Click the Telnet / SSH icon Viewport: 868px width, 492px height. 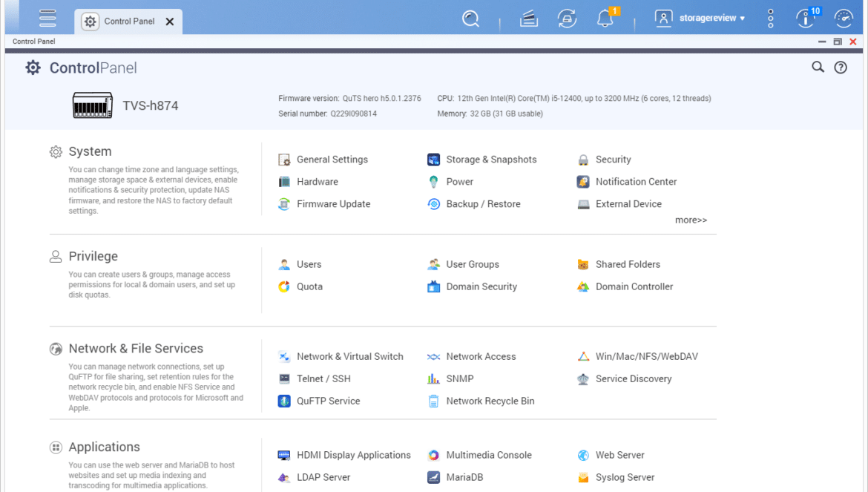(284, 378)
